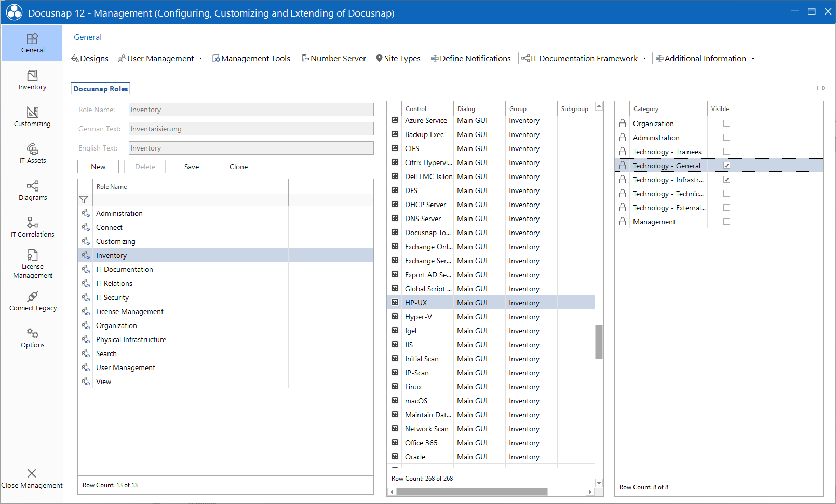Toggle Visible checkbox for Administration category
This screenshot has height=504, width=836.
726,138
